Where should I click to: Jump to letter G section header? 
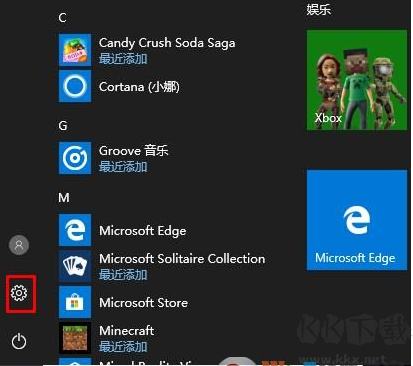(63, 126)
